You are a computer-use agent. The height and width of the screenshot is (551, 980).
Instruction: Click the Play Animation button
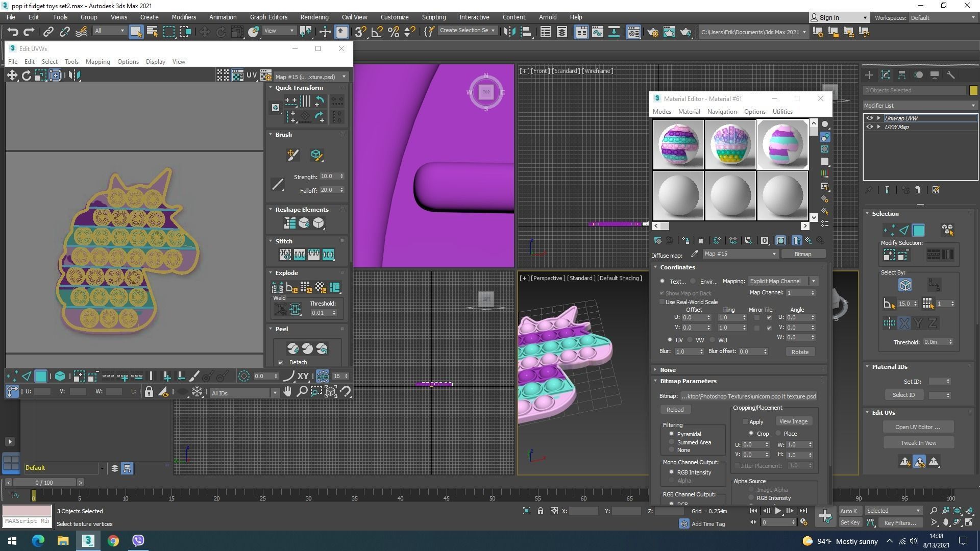(778, 511)
